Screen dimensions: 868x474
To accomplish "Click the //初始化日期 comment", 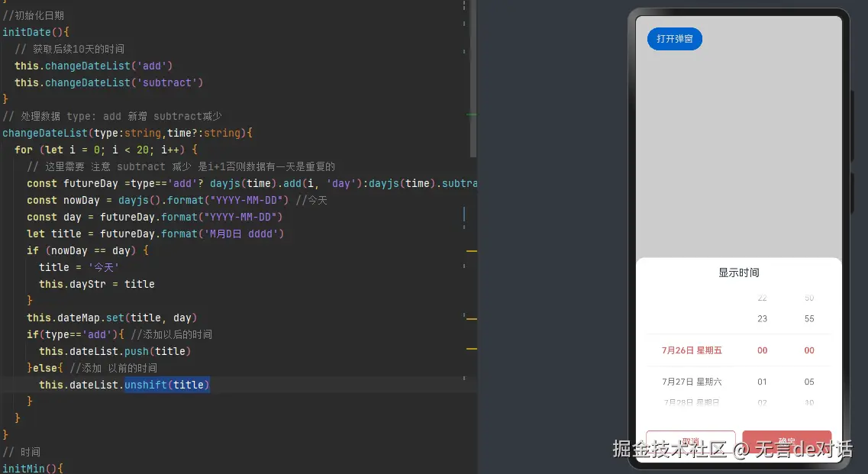I will (x=34, y=15).
